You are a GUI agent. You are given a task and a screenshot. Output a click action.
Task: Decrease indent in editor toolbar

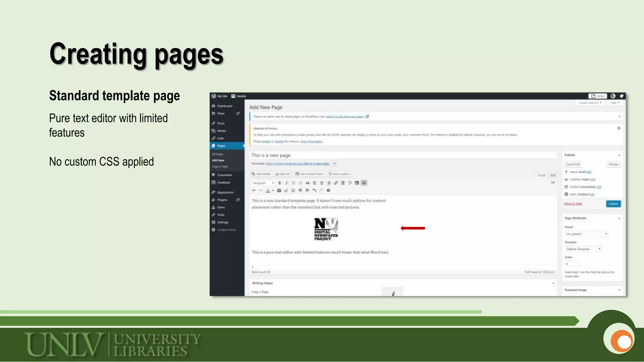pyautogui.click(x=300, y=190)
